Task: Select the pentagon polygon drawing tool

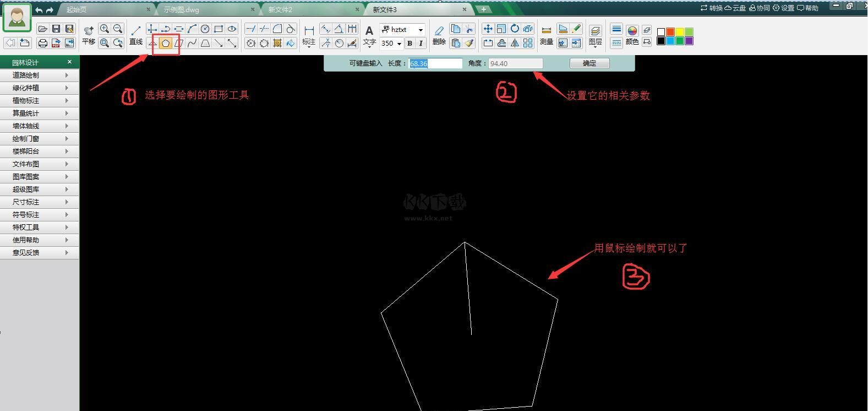Action: click(x=166, y=43)
